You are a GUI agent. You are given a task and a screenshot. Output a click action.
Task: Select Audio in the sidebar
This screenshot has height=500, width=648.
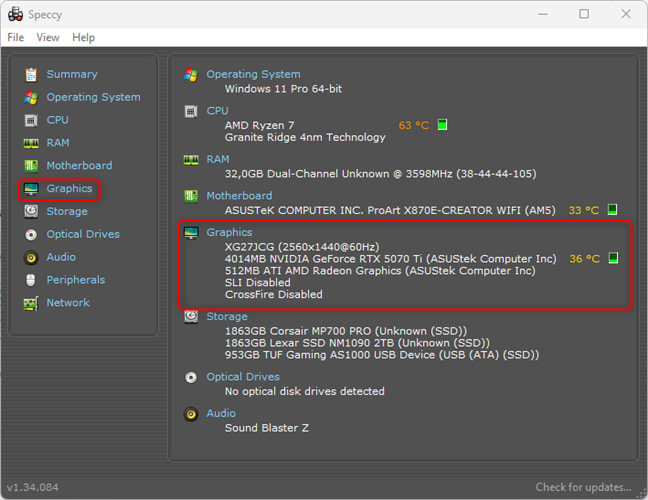(61, 257)
